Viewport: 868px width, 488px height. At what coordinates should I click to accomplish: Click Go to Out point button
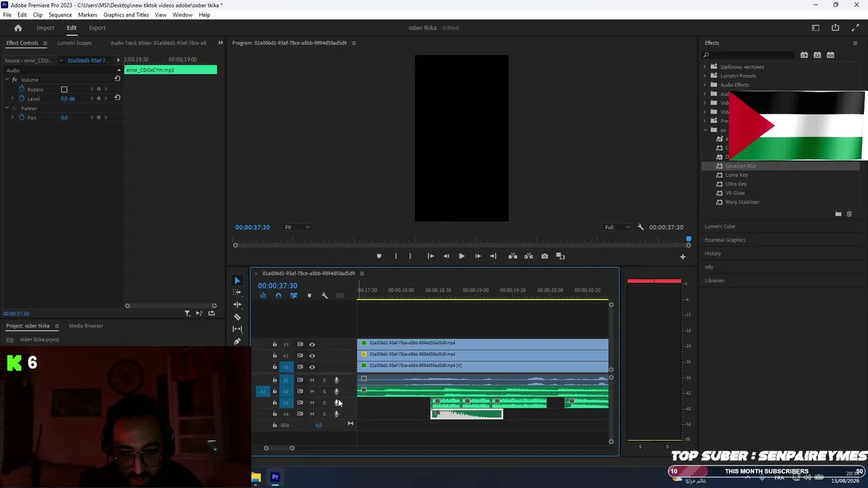coord(493,256)
